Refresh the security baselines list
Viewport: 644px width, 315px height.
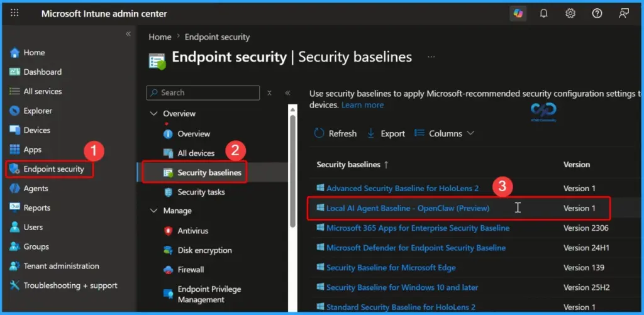[335, 133]
